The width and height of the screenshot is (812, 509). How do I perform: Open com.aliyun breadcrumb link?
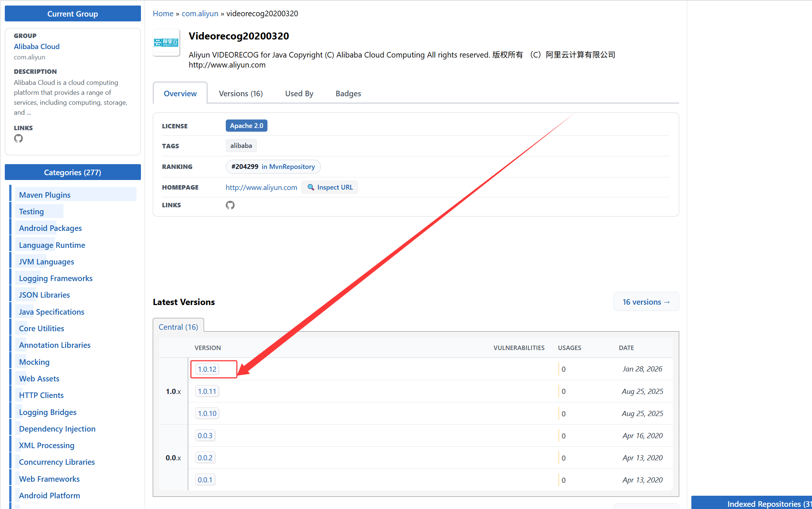click(x=200, y=14)
